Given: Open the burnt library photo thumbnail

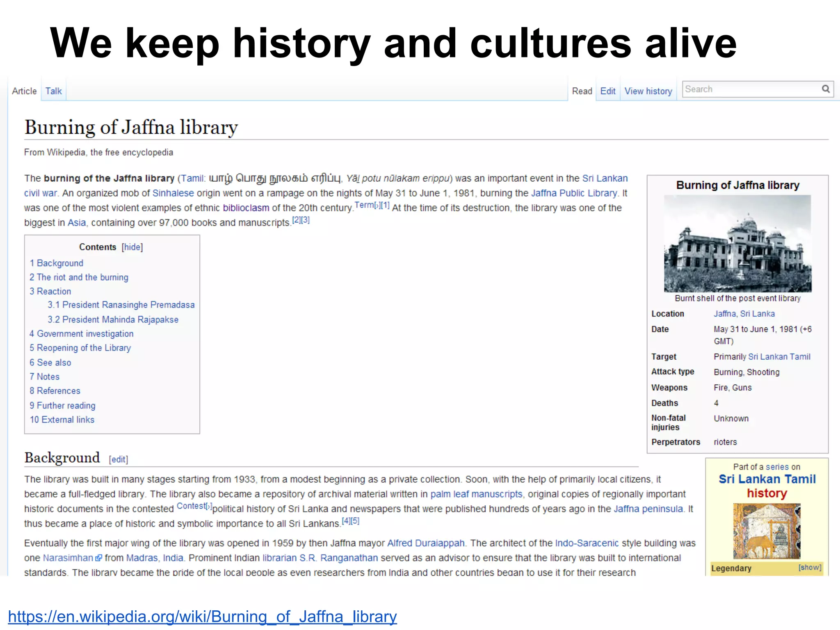Looking at the screenshot, I should click(x=737, y=244).
